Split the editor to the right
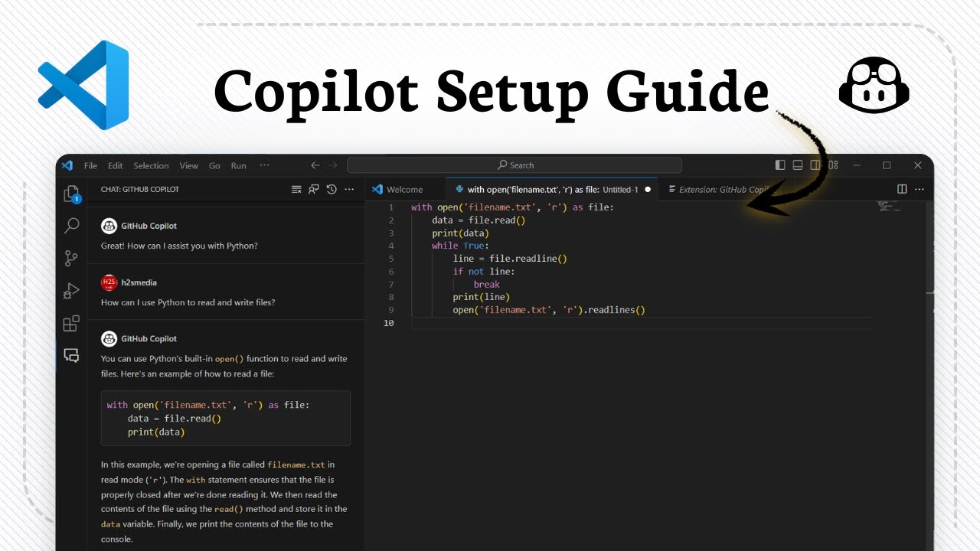This screenshot has height=551, width=980. click(902, 189)
